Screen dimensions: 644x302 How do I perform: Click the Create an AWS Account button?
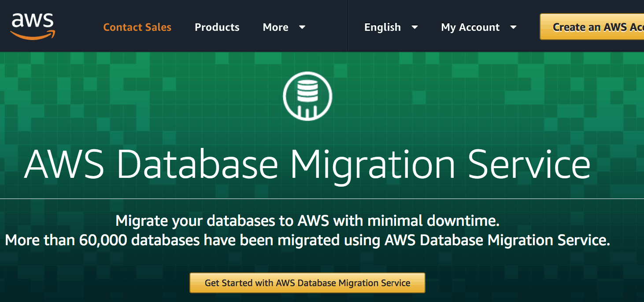pyautogui.click(x=592, y=27)
